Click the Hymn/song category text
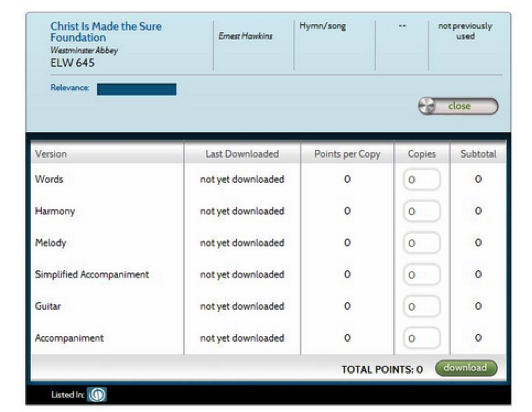This screenshot has width=532, height=412. (322, 26)
